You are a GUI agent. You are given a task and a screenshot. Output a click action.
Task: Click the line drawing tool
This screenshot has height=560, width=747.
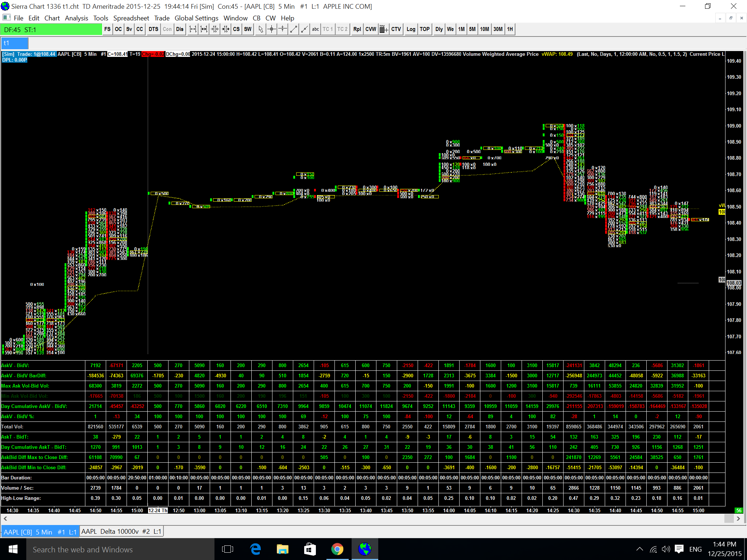(x=293, y=30)
